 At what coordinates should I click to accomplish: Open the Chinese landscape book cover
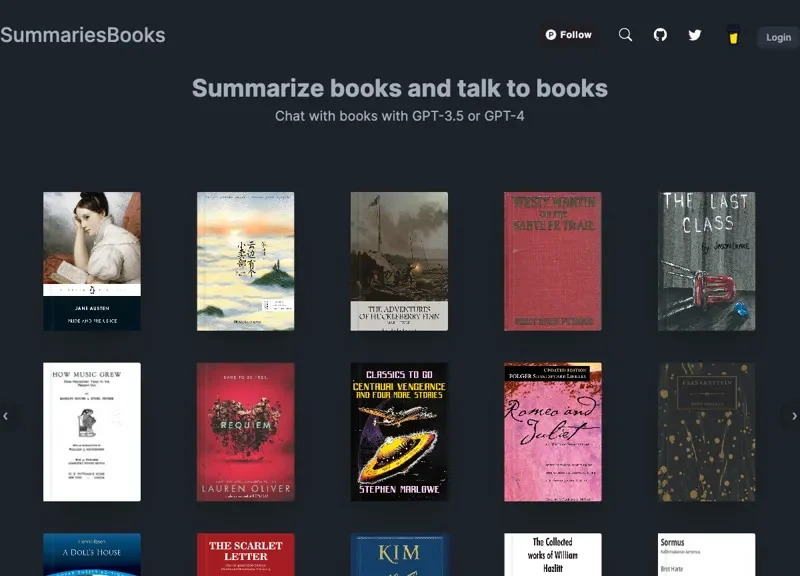pos(245,261)
